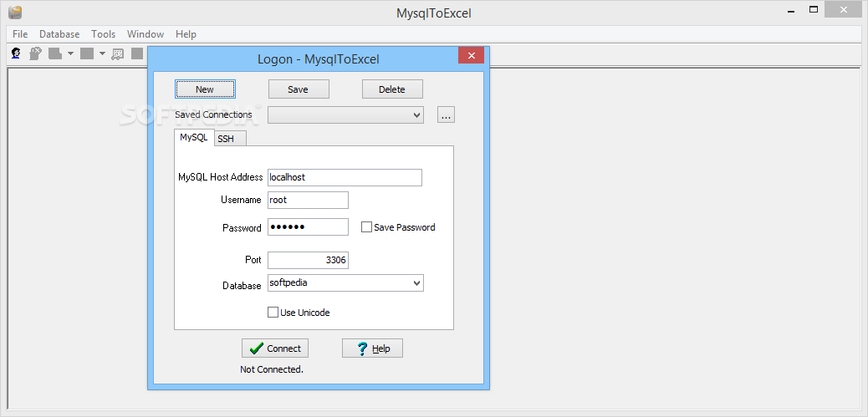The height and width of the screenshot is (417, 868).
Task: Click the 'MySQL Host Address' label
Action: (220, 177)
